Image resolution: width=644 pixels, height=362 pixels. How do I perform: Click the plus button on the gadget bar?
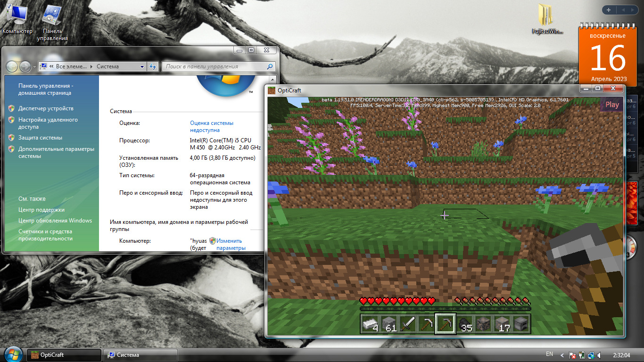pos(609,10)
